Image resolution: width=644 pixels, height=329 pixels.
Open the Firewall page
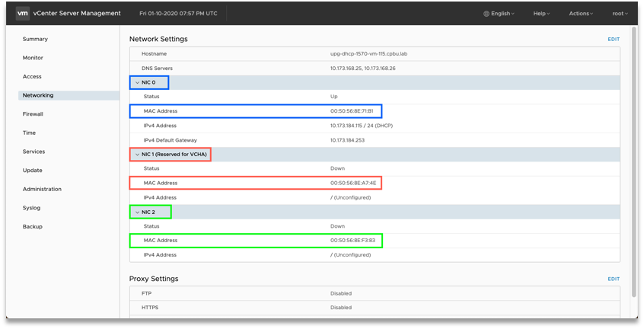33,114
